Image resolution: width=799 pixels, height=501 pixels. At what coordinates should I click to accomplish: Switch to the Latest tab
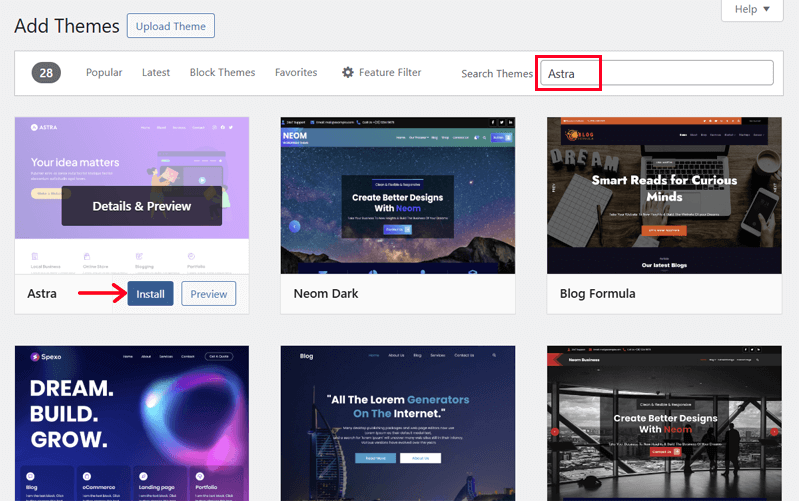(x=155, y=72)
